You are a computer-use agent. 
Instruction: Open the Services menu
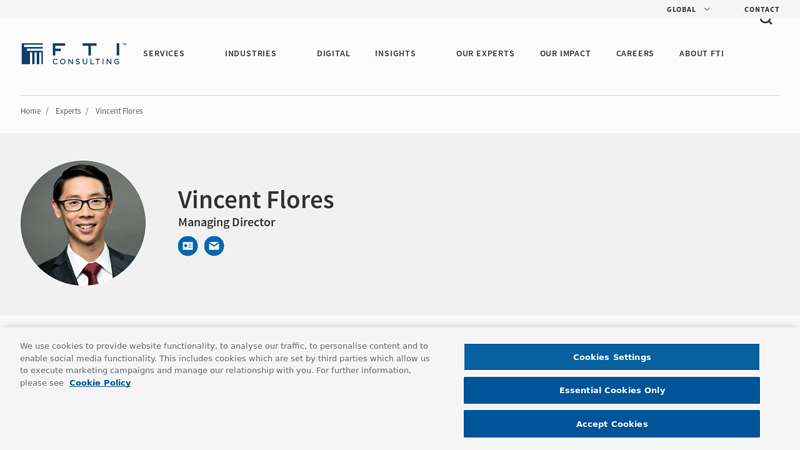pyautogui.click(x=164, y=53)
